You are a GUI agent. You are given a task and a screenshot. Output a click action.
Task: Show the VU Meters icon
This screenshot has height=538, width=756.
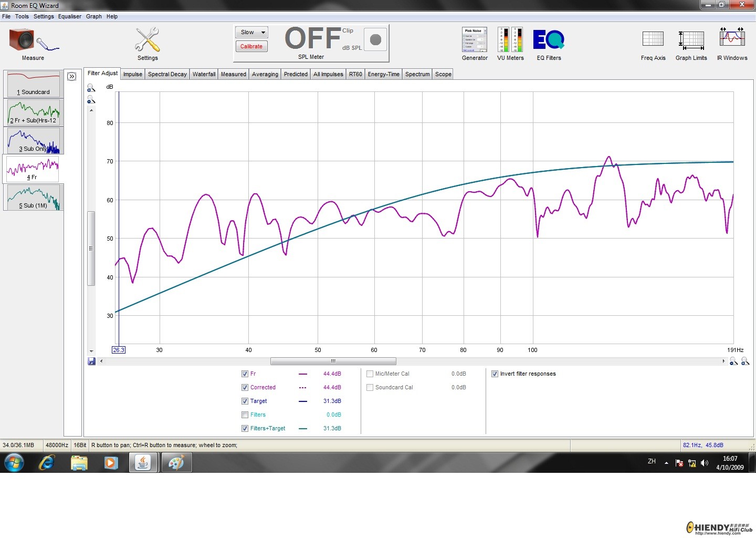pyautogui.click(x=510, y=39)
